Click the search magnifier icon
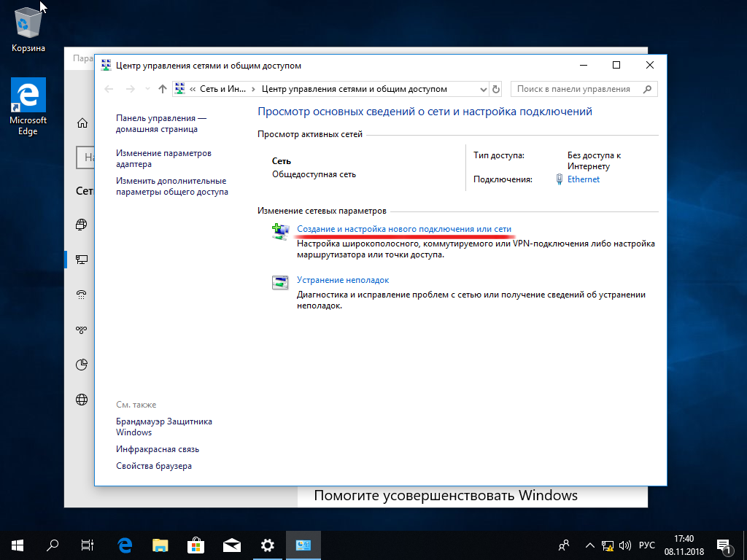The image size is (747, 560). 647,89
